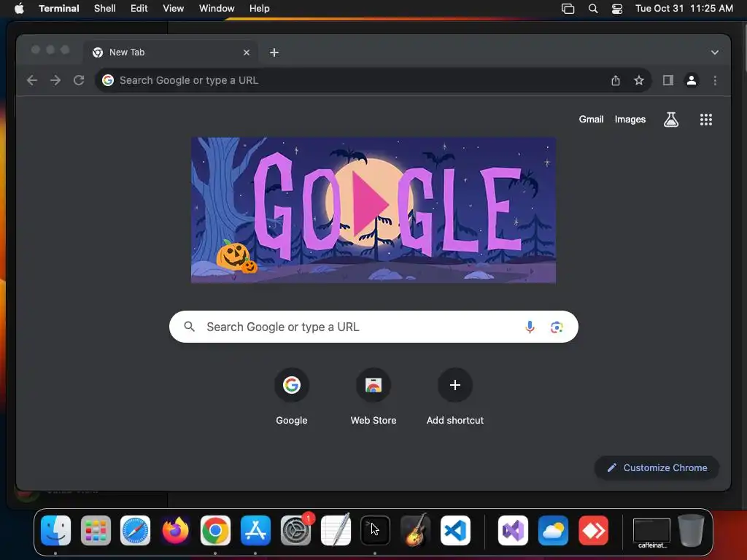This screenshot has height=560, width=747.
Task: Open the Window menu
Action: click(x=217, y=9)
